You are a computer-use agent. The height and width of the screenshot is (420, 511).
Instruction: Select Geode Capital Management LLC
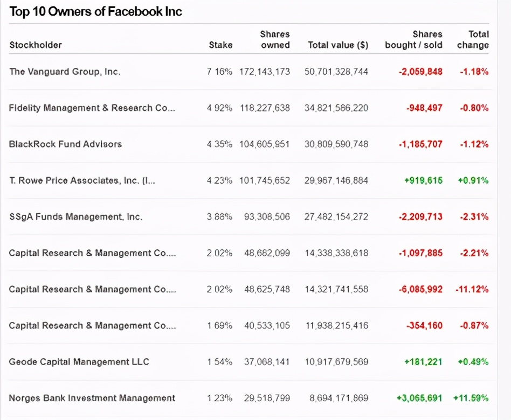pos(79,362)
